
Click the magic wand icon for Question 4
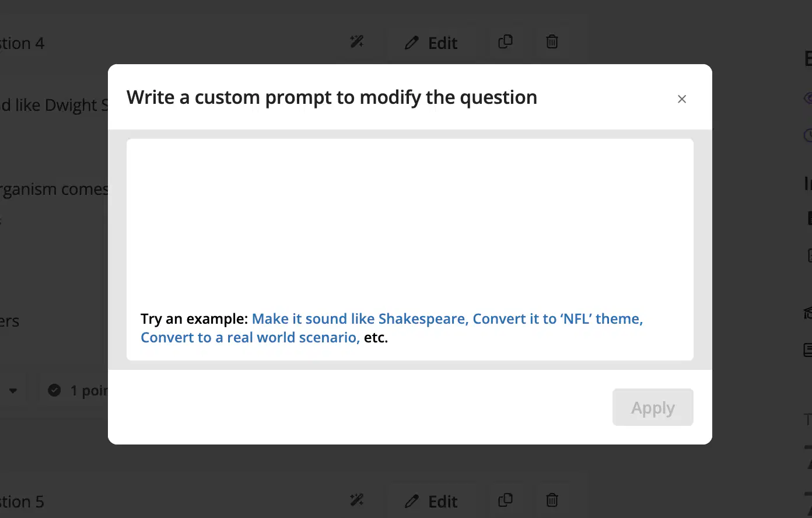point(357,42)
